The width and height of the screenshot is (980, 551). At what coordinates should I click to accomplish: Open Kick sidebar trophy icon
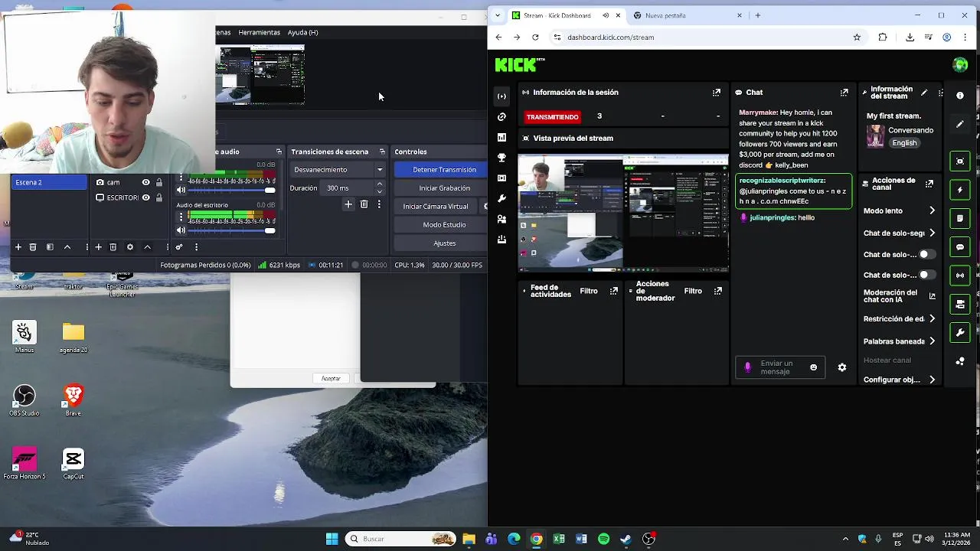501,158
